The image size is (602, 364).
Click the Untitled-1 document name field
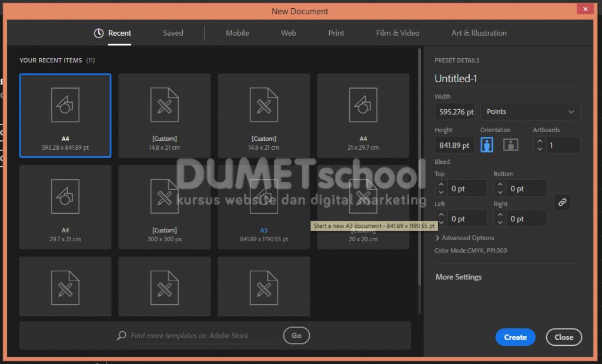point(507,79)
